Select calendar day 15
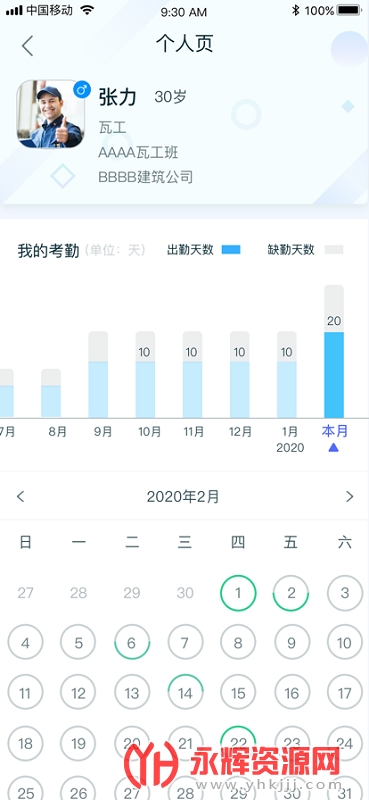Screen dimensions: 369x800 [x=238, y=693]
